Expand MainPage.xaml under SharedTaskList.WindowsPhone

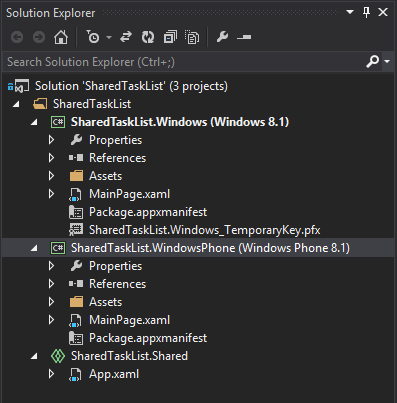[x=51, y=320]
